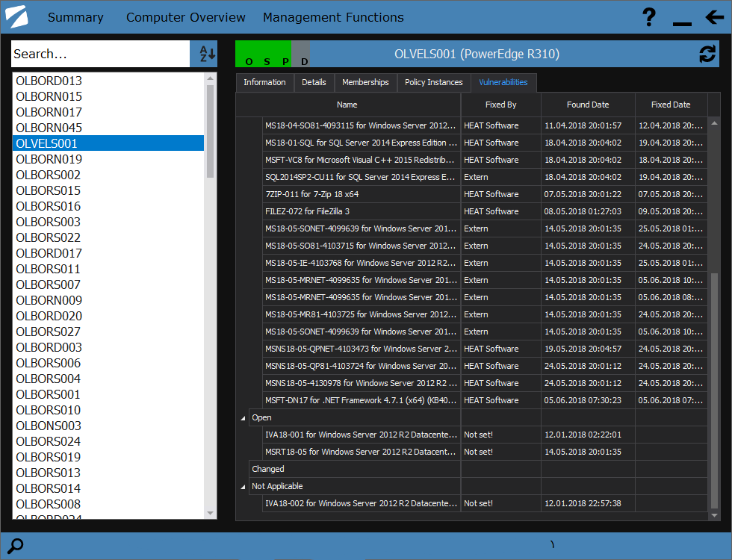This screenshot has height=560, width=732.
Task: Click the computer Search field
Action: point(100,54)
